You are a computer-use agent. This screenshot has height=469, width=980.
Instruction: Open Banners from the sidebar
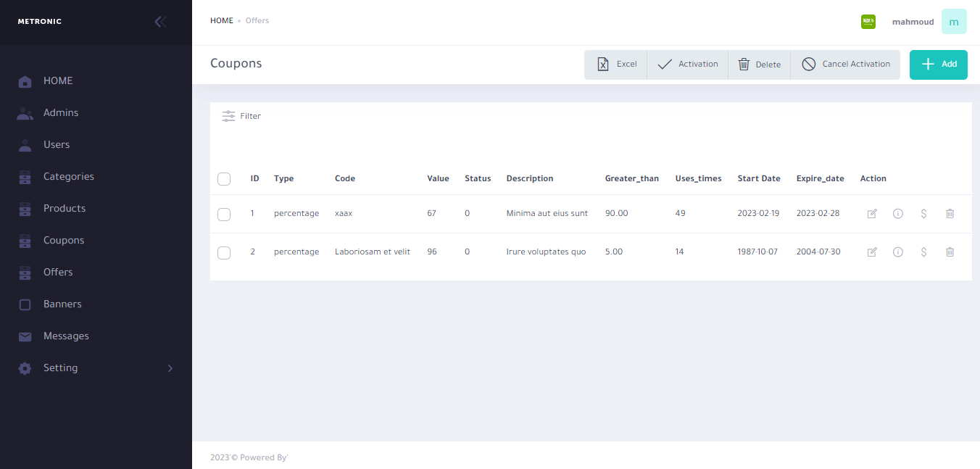click(96, 304)
